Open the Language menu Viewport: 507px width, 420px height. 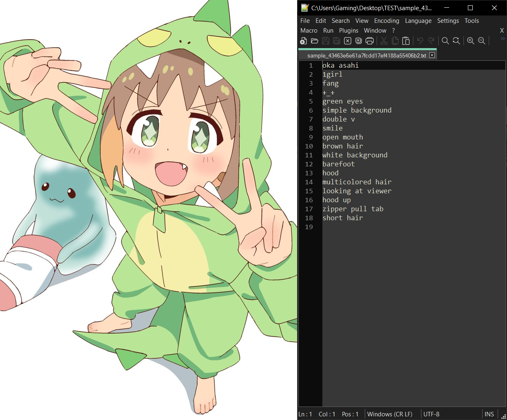pyautogui.click(x=418, y=21)
